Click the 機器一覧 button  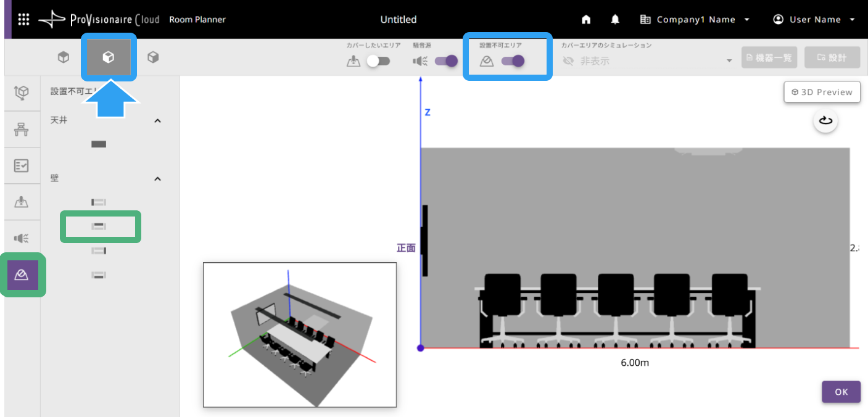(769, 57)
